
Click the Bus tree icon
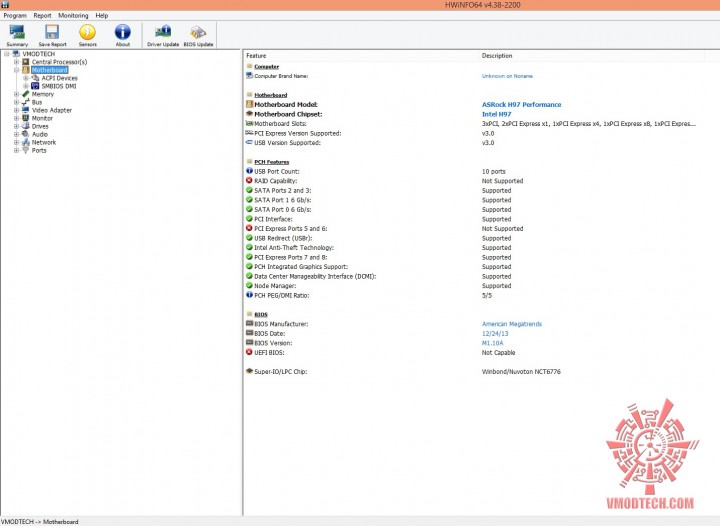[x=26, y=102]
